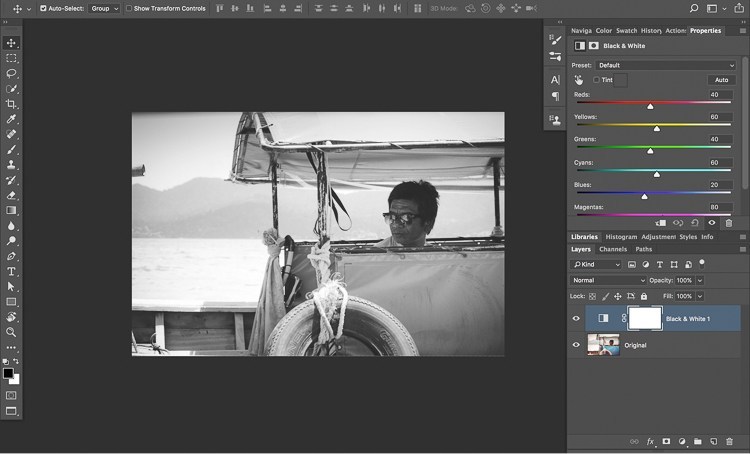Open the tool preset picker arrow

point(29,9)
